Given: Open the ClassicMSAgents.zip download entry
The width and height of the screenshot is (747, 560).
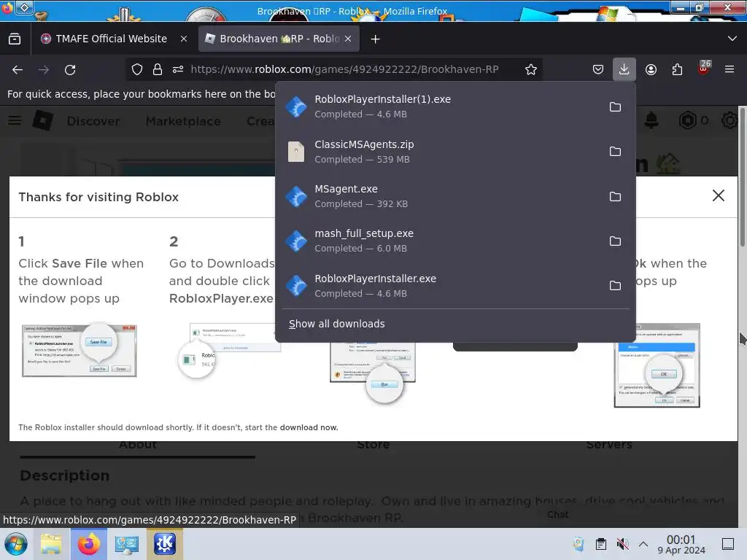Looking at the screenshot, I should (438, 152).
